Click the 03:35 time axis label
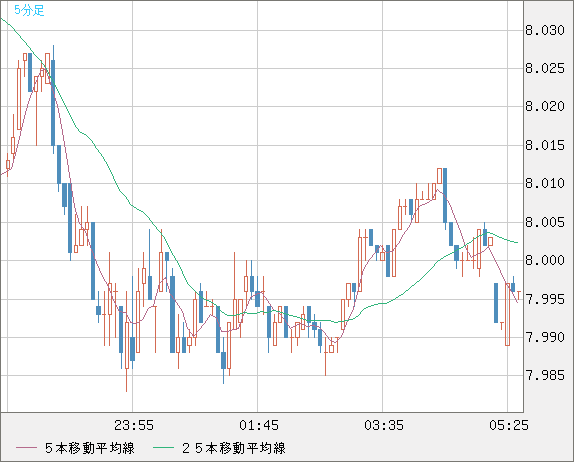 pyautogui.click(x=384, y=425)
